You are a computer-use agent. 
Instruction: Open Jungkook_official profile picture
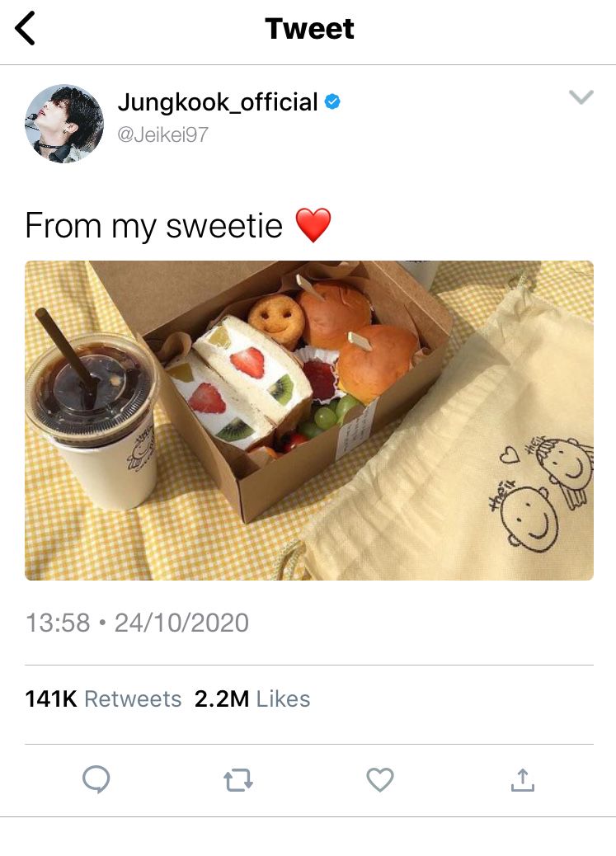click(64, 124)
